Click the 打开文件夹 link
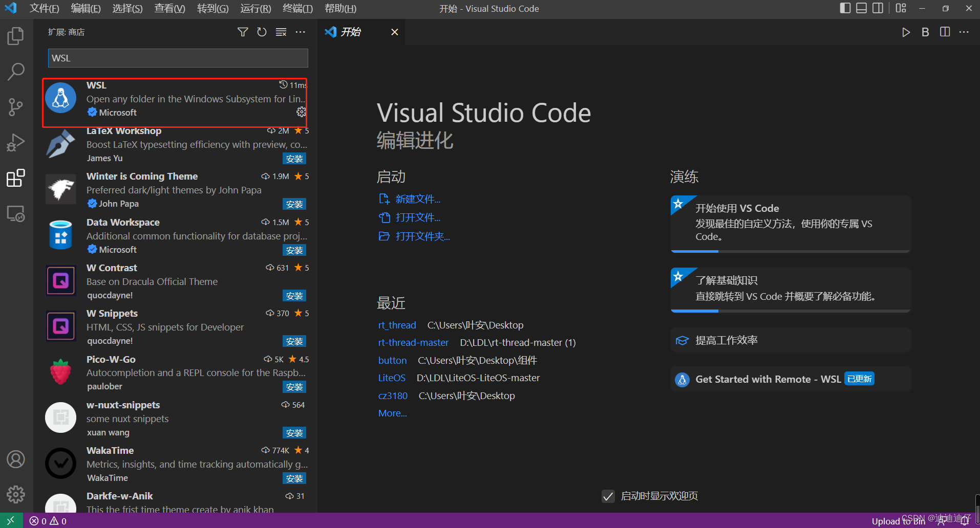 [422, 236]
